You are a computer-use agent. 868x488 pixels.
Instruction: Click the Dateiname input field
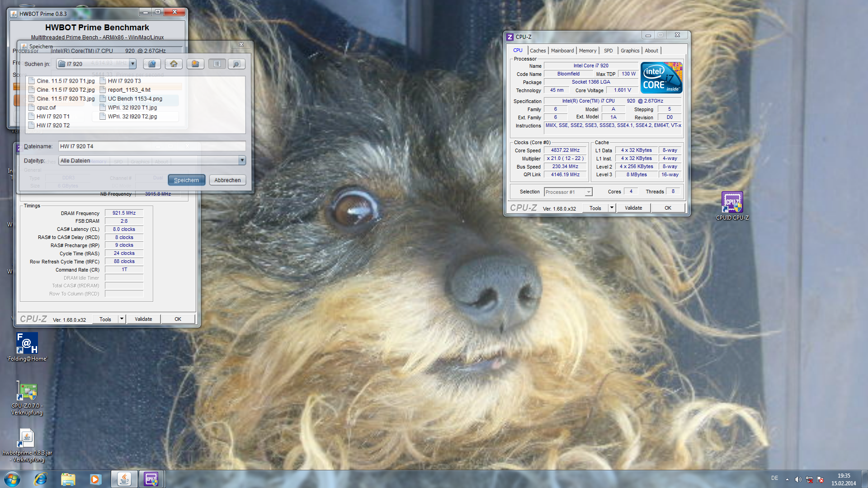(152, 146)
